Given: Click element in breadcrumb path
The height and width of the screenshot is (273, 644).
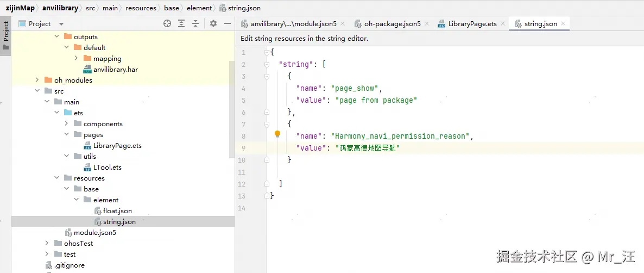Looking at the screenshot, I should pyautogui.click(x=199, y=8).
